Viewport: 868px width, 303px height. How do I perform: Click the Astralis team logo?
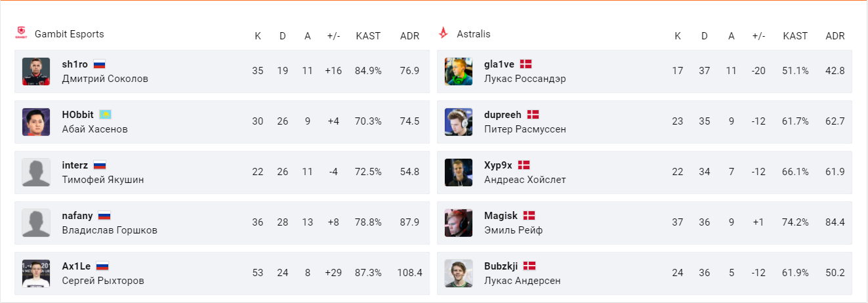444,34
